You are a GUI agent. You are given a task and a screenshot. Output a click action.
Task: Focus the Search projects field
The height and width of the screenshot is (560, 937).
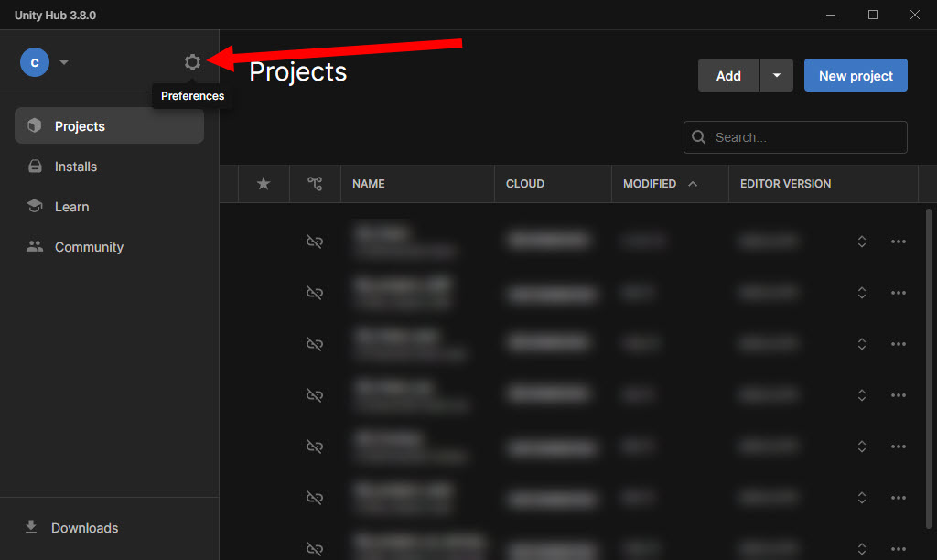point(795,137)
